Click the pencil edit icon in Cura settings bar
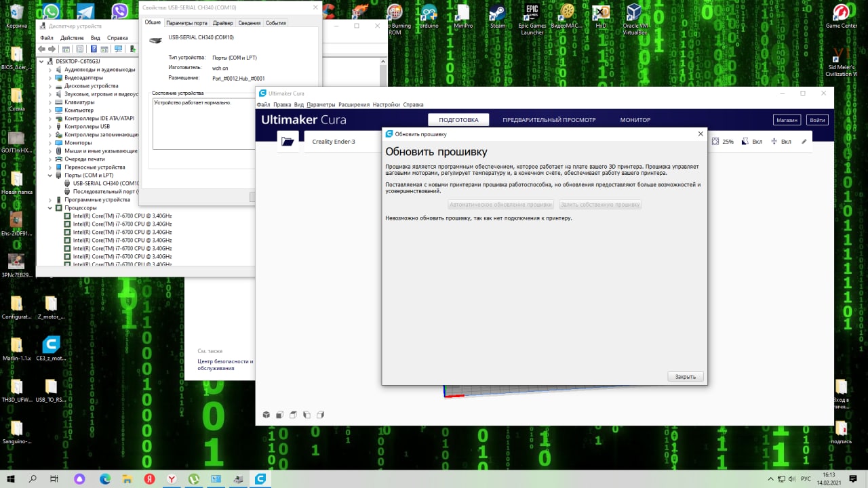868x488 pixels. point(804,142)
